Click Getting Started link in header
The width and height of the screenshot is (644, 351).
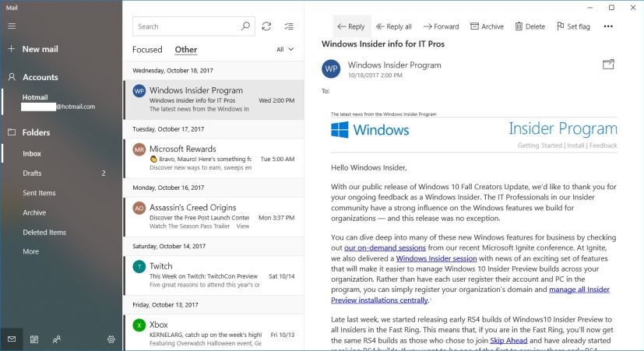coord(540,146)
